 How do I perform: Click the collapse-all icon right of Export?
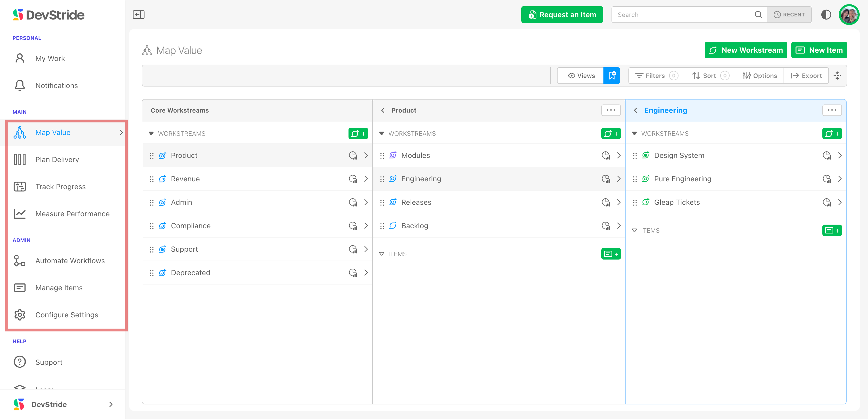click(837, 76)
